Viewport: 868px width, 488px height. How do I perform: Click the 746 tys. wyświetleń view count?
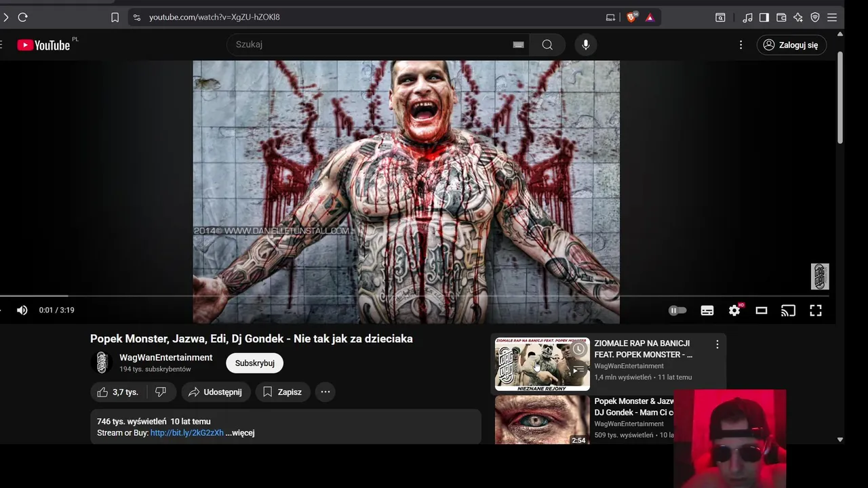point(132,422)
